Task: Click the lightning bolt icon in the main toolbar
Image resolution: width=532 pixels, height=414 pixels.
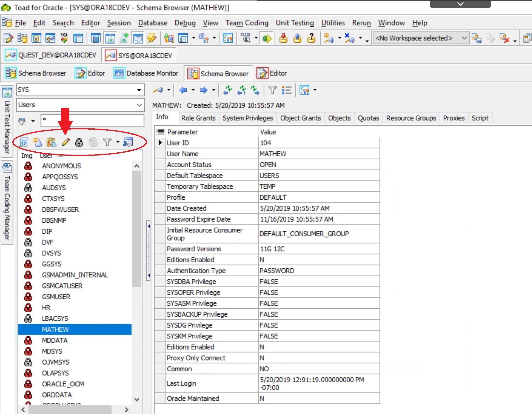Action: (x=152, y=38)
